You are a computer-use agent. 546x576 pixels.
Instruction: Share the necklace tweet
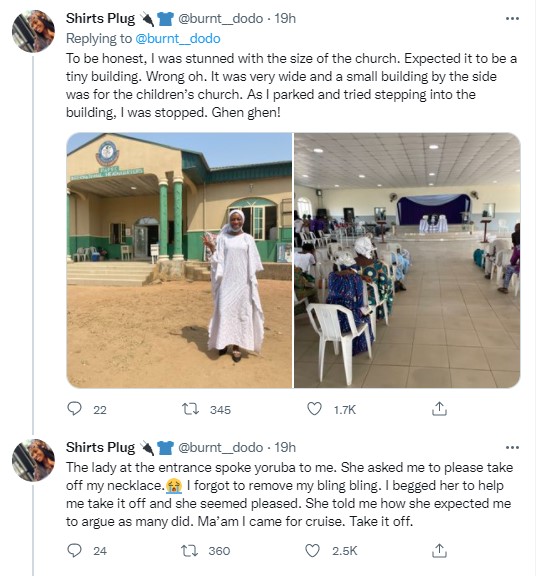439,550
